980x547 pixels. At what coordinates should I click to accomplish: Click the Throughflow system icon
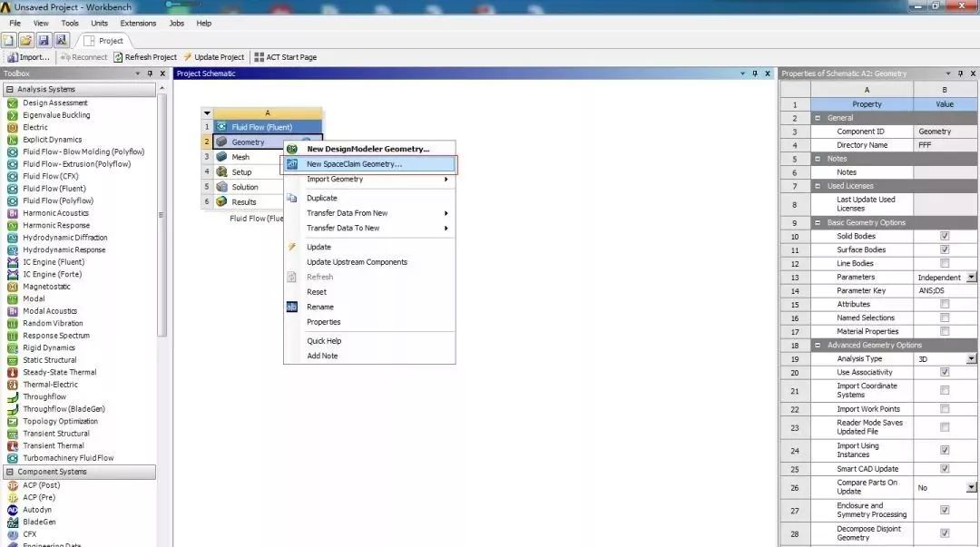click(13, 396)
